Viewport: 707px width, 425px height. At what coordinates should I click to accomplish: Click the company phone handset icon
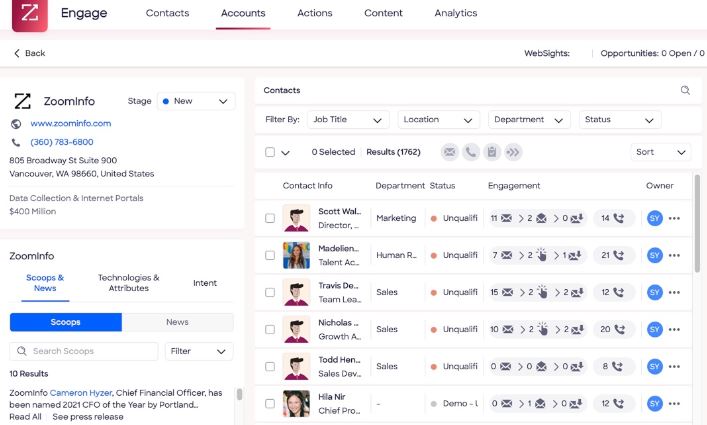click(16, 142)
